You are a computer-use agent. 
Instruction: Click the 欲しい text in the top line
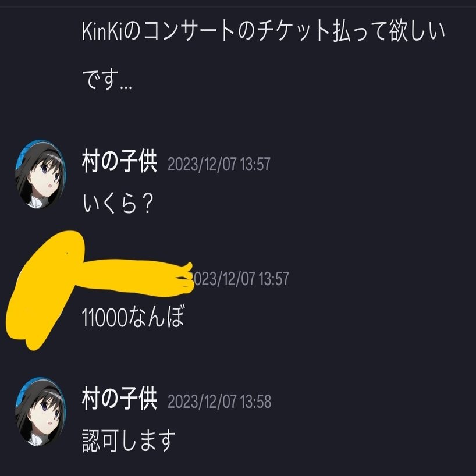click(x=417, y=31)
